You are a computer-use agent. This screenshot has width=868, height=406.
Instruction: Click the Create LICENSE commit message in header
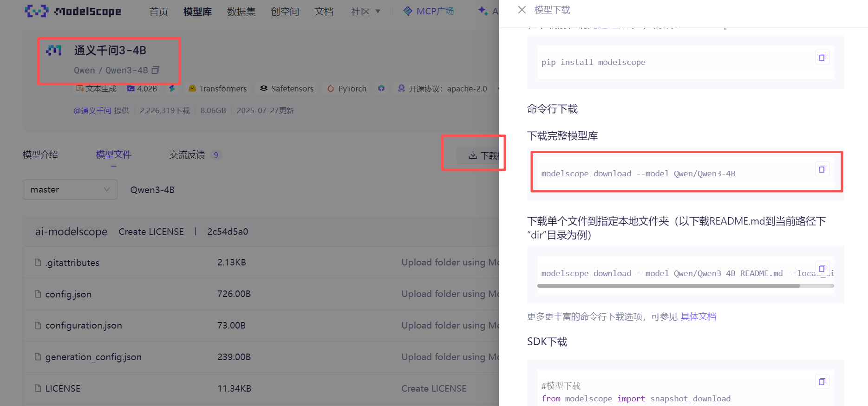151,232
